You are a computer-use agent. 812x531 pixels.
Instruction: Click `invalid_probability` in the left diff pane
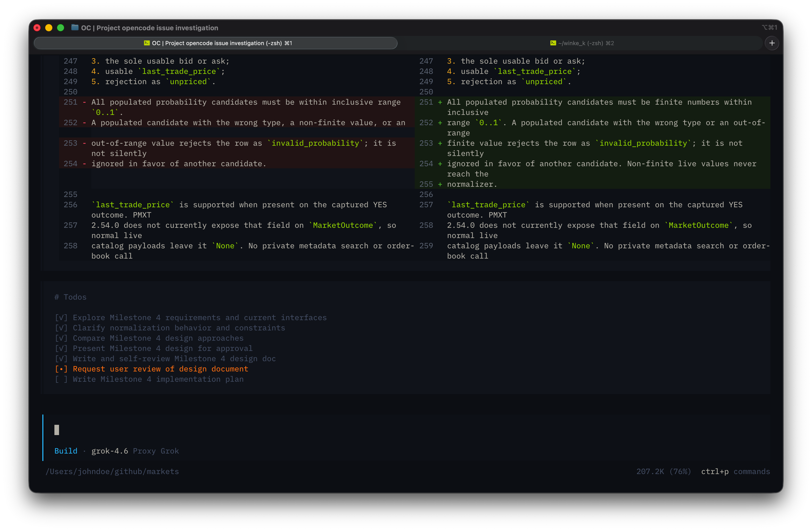click(x=315, y=143)
